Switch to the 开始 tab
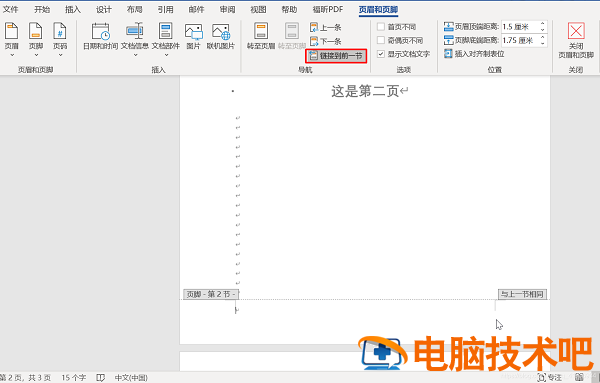This screenshot has width=600, height=383. tap(42, 10)
